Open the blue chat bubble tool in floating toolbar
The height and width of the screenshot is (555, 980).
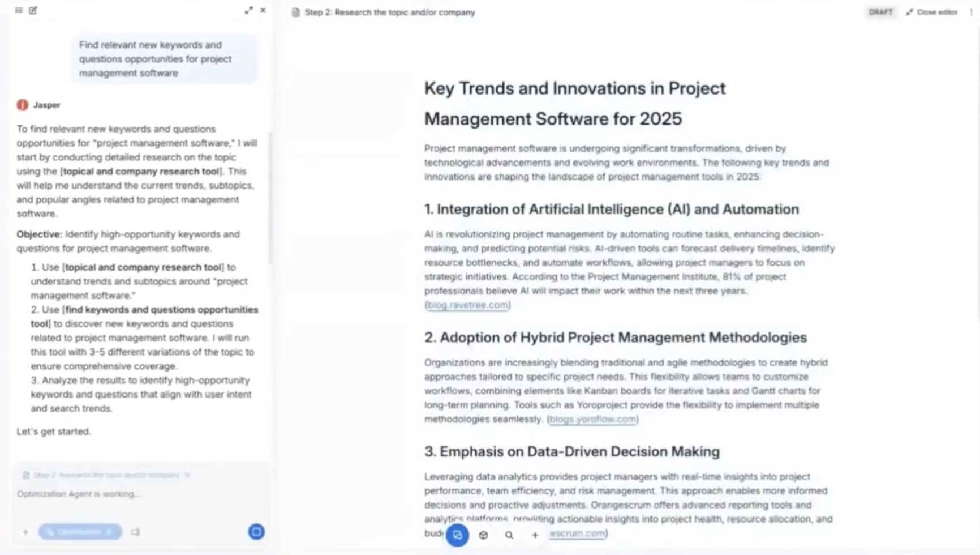pyautogui.click(x=457, y=535)
